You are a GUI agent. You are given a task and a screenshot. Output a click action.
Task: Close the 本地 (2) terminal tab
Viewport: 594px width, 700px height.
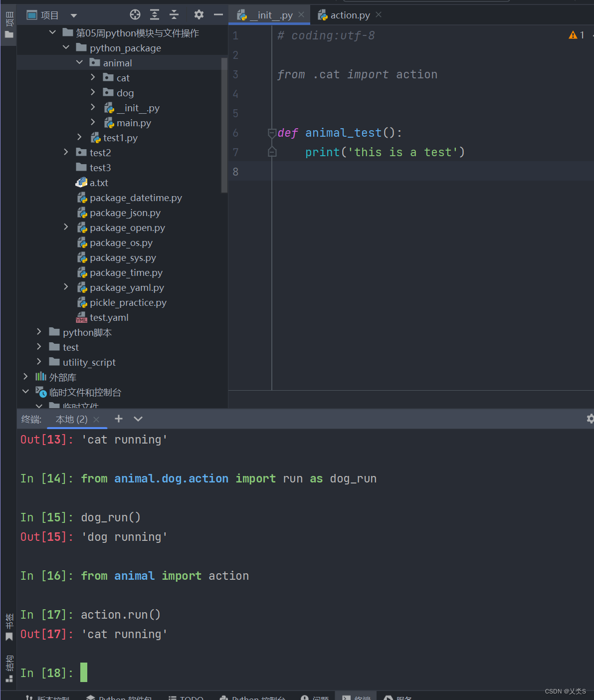(96, 420)
